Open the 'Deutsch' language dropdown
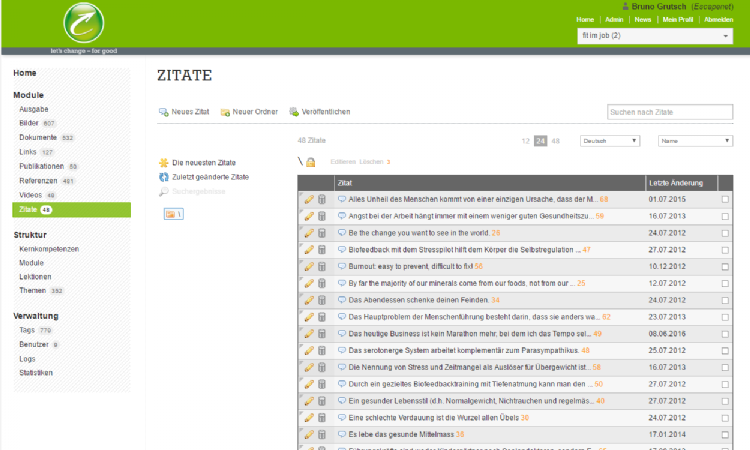Screen dimensions: 750x450 [x=609, y=141]
